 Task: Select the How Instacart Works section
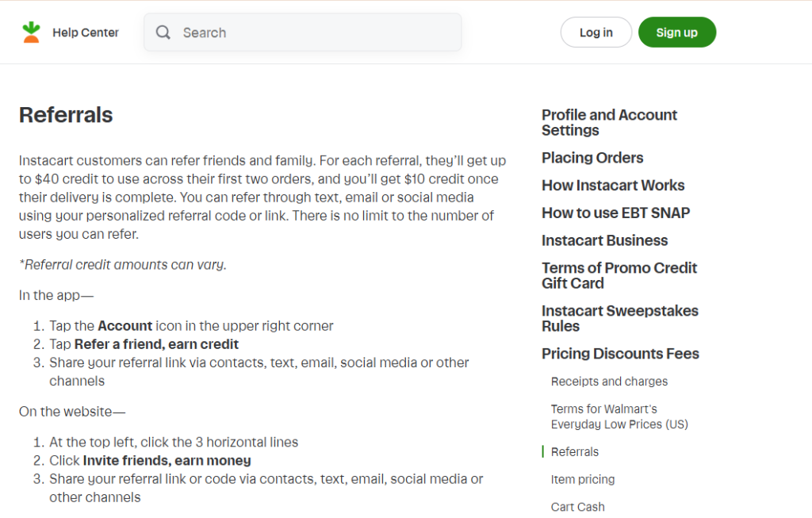click(613, 185)
